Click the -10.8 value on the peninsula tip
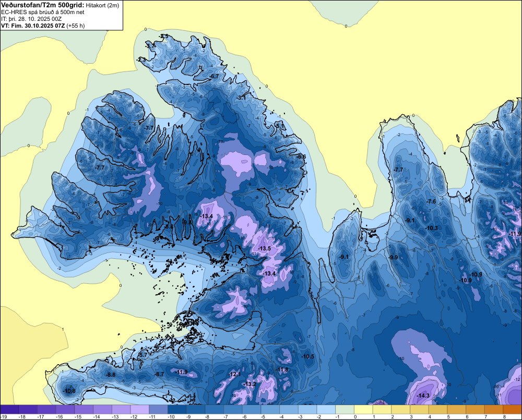This screenshot has width=522, height=420. point(69,391)
